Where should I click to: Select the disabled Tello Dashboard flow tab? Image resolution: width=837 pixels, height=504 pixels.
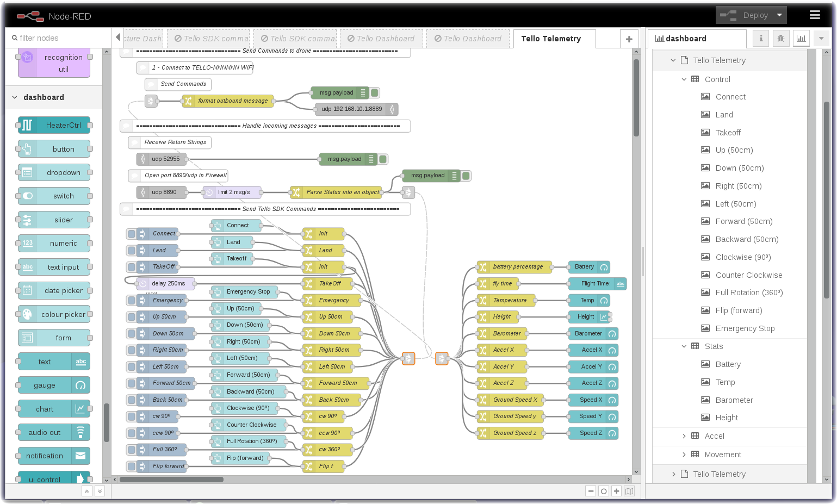pos(381,39)
